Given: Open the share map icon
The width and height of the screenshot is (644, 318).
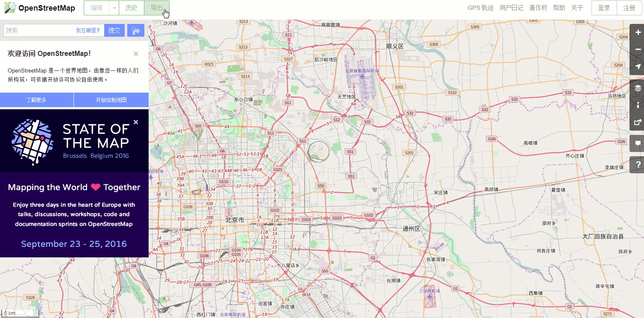Looking at the screenshot, I should tap(638, 122).
